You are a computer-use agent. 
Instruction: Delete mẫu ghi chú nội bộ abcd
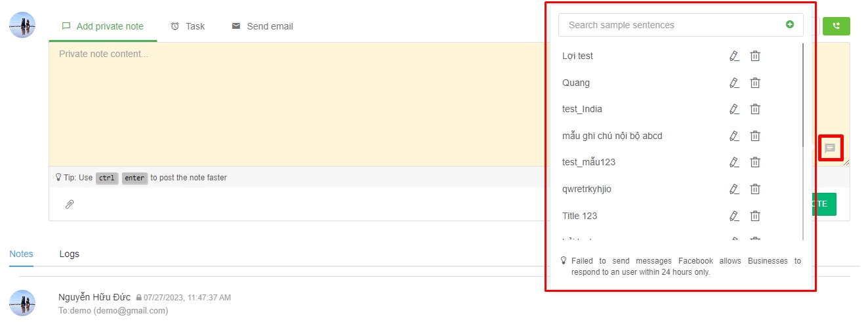(755, 136)
